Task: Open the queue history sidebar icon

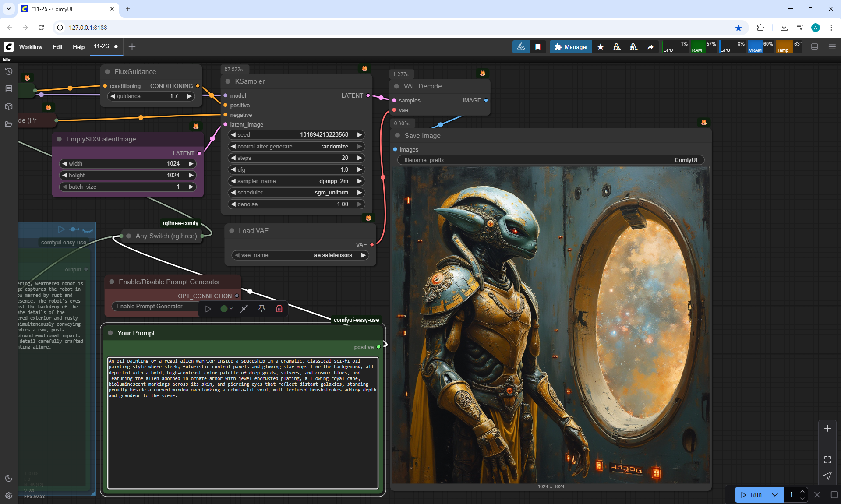Action: click(x=8, y=71)
